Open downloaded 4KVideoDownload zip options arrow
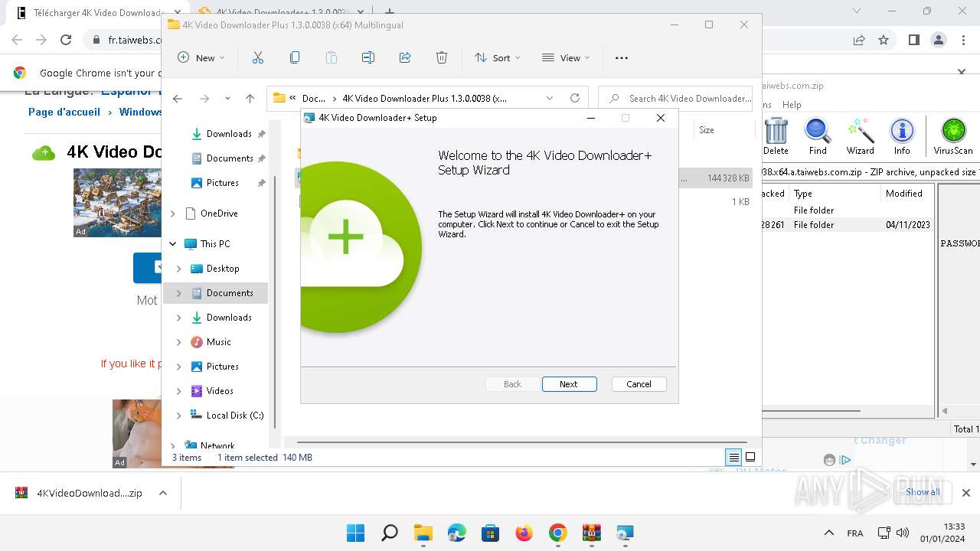Image resolution: width=980 pixels, height=551 pixels. (x=163, y=493)
